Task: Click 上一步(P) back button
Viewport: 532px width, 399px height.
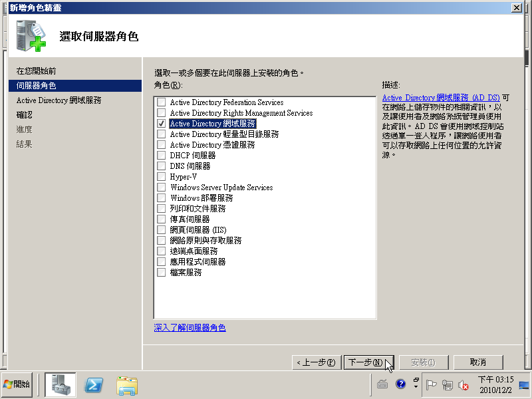Action: (x=317, y=362)
